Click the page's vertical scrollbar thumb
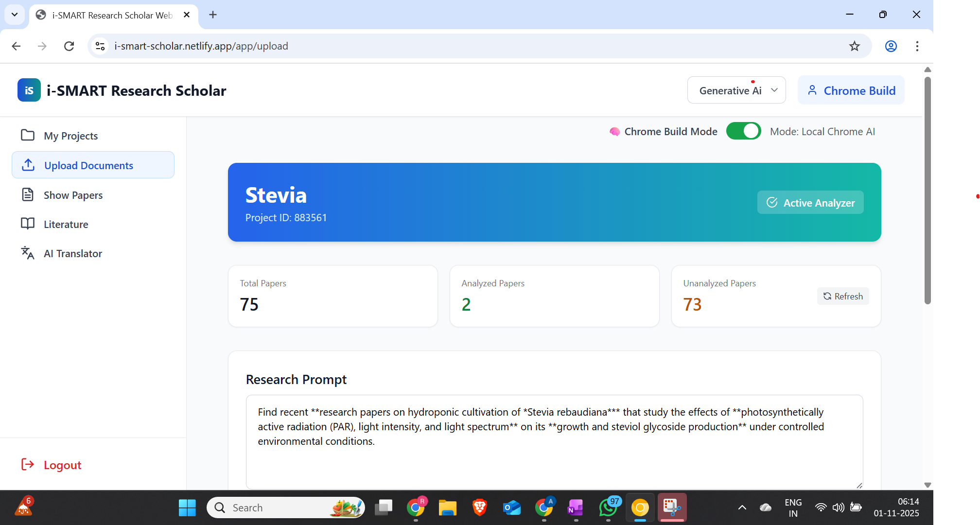 pyautogui.click(x=927, y=190)
